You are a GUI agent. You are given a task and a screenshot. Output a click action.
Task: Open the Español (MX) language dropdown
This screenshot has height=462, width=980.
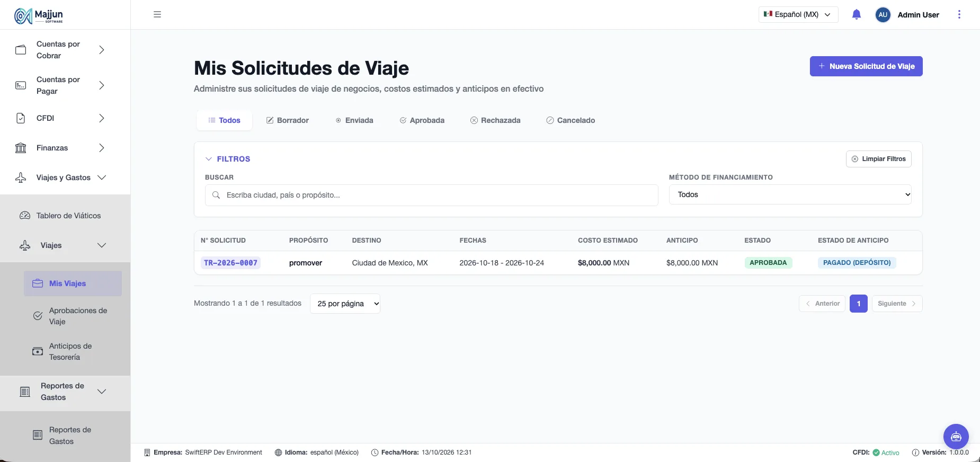click(798, 14)
